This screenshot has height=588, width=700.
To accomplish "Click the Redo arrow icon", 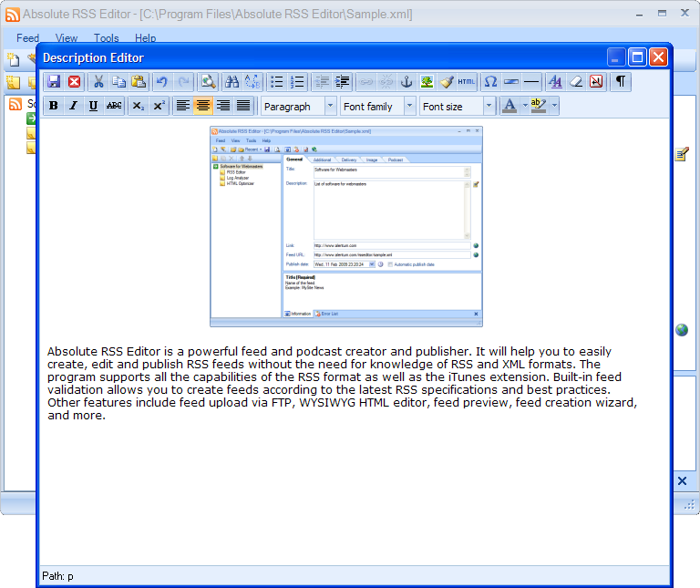I will (183, 82).
